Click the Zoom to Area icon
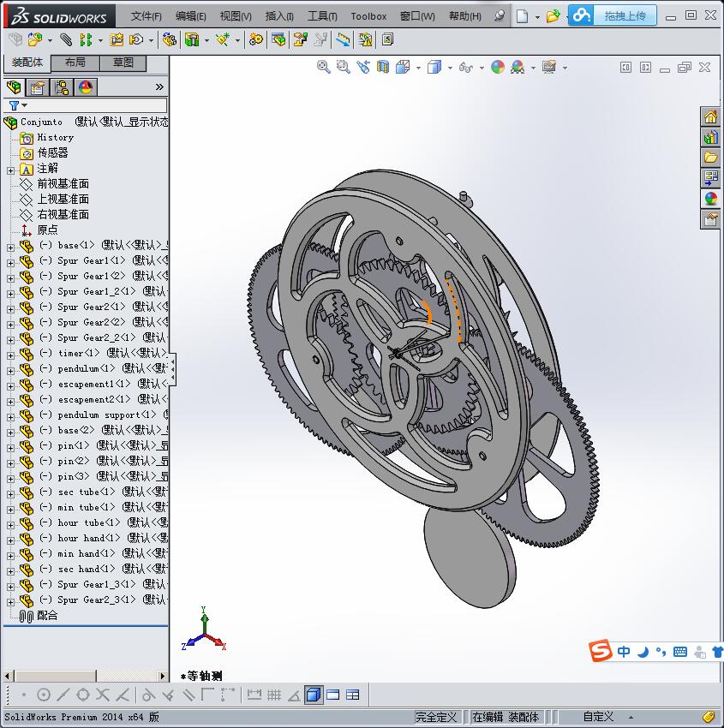Viewport: 724px width, 728px height. (344, 68)
